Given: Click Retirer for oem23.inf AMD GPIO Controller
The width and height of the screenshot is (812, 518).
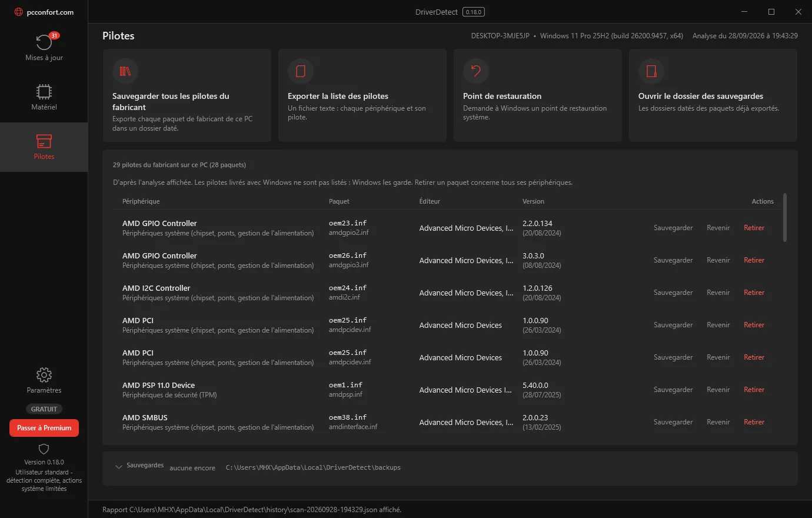Looking at the screenshot, I should click(x=754, y=228).
